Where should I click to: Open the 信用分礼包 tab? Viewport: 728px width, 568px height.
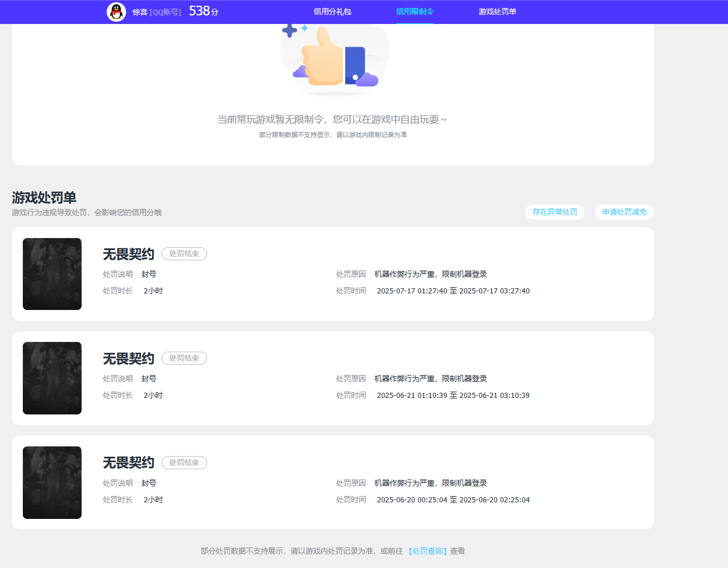tap(333, 11)
